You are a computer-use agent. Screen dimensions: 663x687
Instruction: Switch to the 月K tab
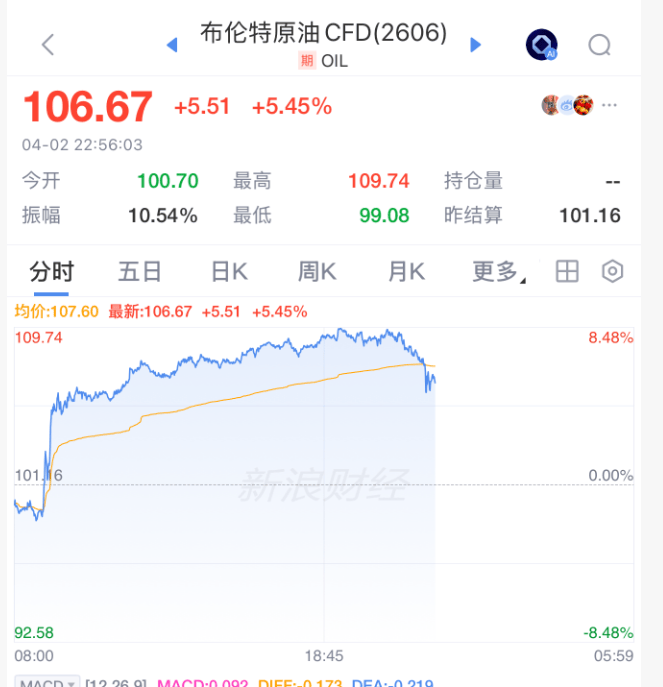pos(406,271)
